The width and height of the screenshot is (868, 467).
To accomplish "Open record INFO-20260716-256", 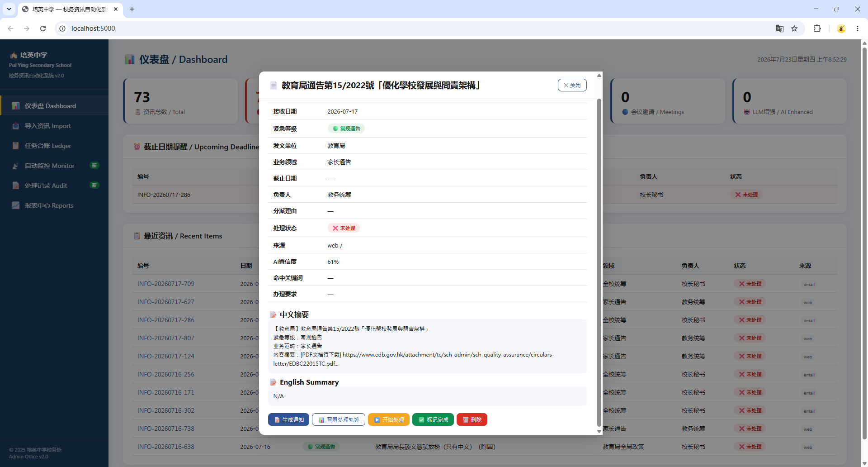I will (x=166, y=374).
